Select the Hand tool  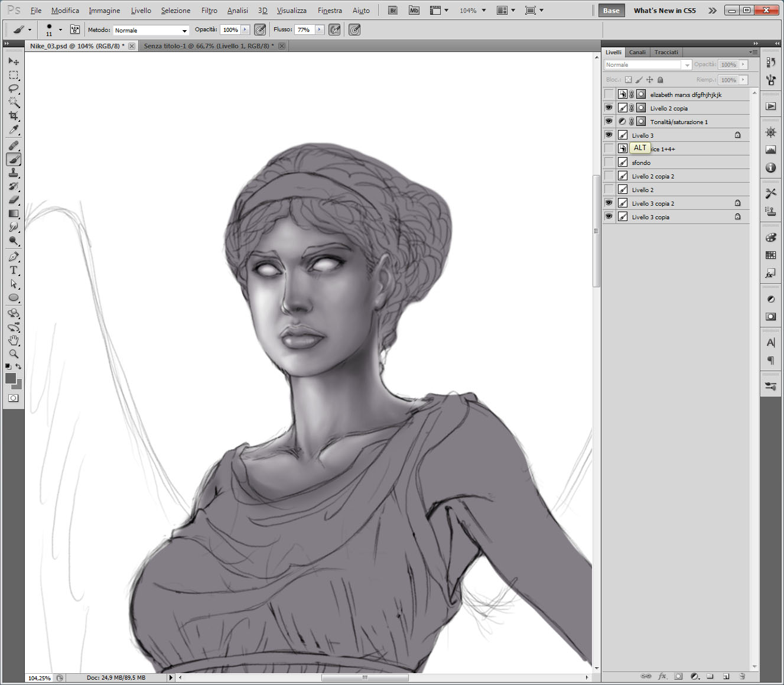14,340
